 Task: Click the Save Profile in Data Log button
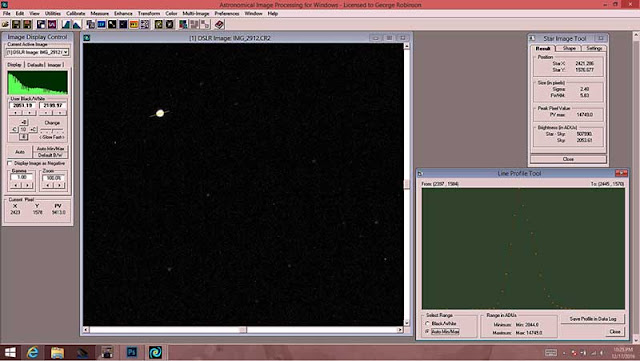pyautogui.click(x=593, y=319)
